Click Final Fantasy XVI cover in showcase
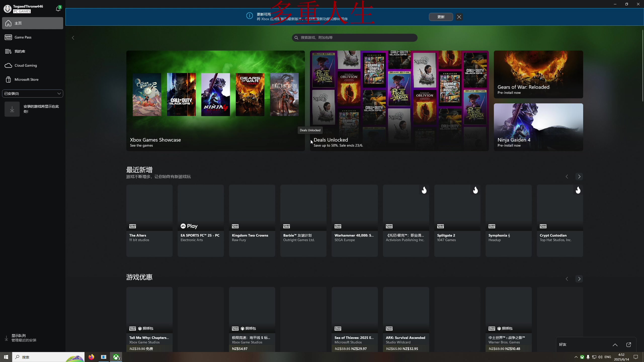 (x=284, y=95)
